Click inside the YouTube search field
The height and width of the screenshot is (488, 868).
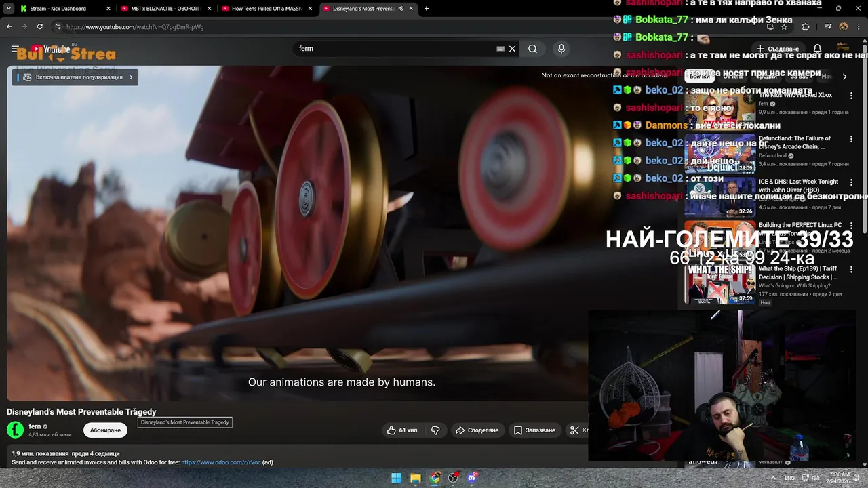tap(393, 49)
